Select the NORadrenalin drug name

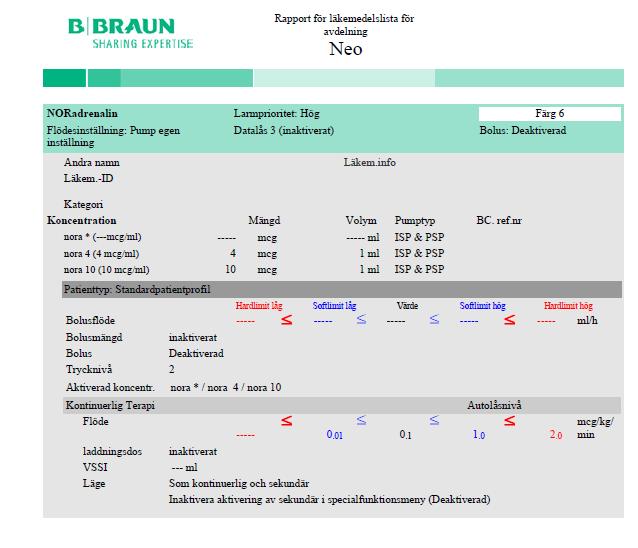coord(82,114)
